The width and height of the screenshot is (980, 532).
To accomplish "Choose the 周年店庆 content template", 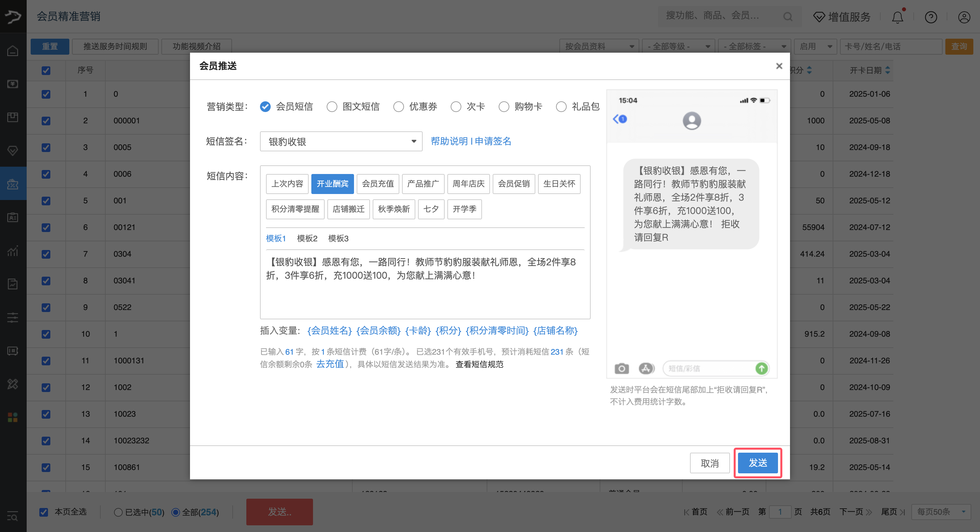I will (x=468, y=184).
